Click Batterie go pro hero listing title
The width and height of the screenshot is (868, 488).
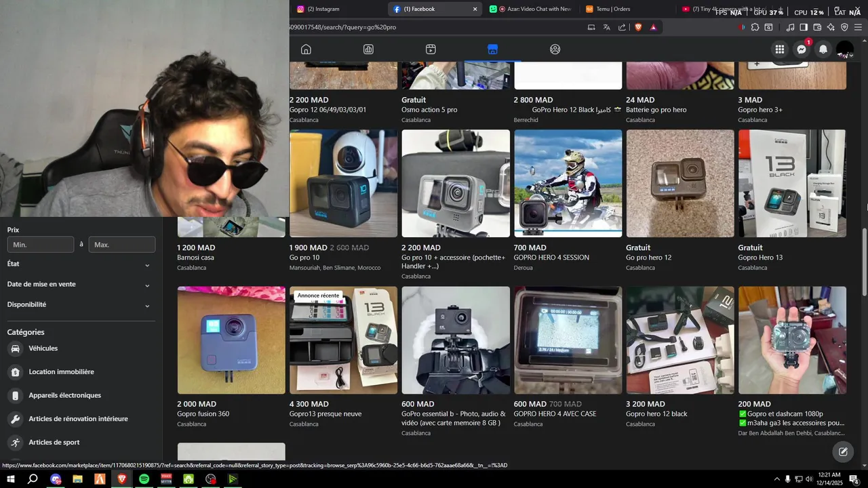click(656, 110)
